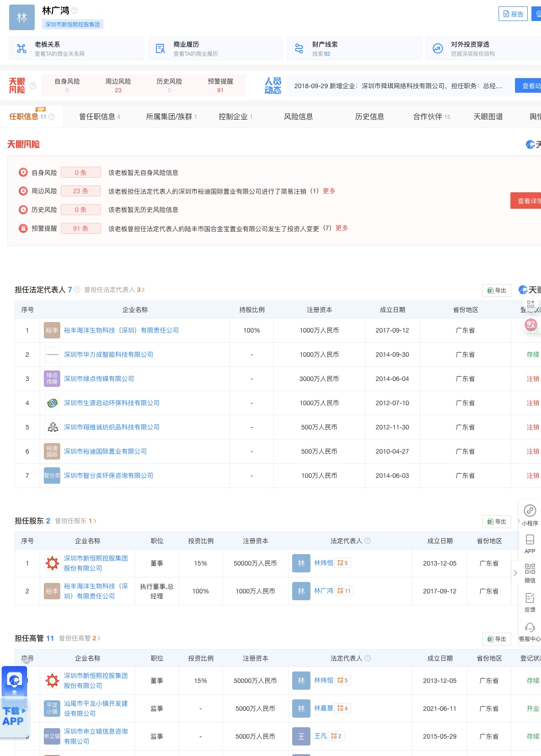Click 深圳市生源启动环保 company logo
Image resolution: width=541 pixels, height=756 pixels.
coord(52,403)
